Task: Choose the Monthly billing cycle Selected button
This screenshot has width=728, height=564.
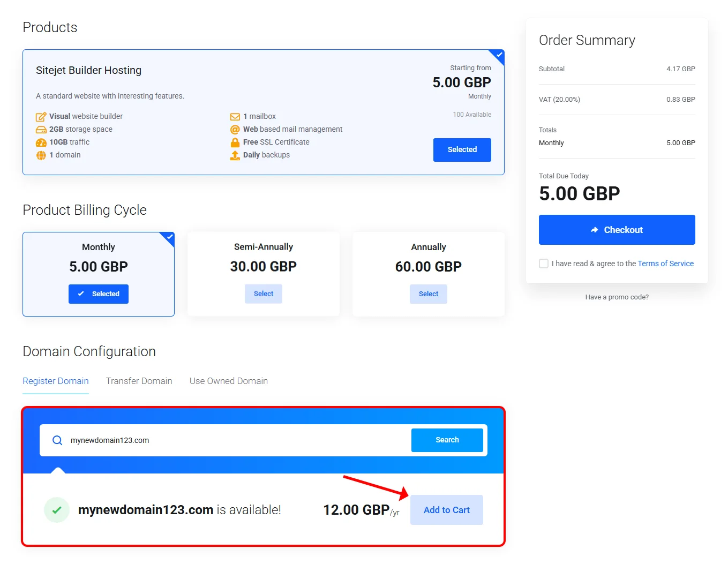Action: (x=99, y=294)
